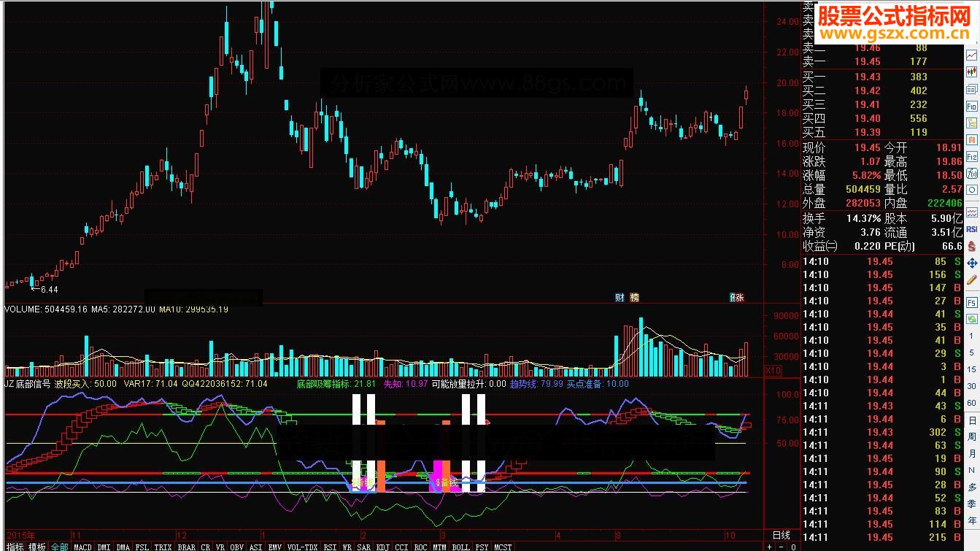The height and width of the screenshot is (551, 980).
Task: Click the RSI sidebar icon
Action: click(972, 229)
